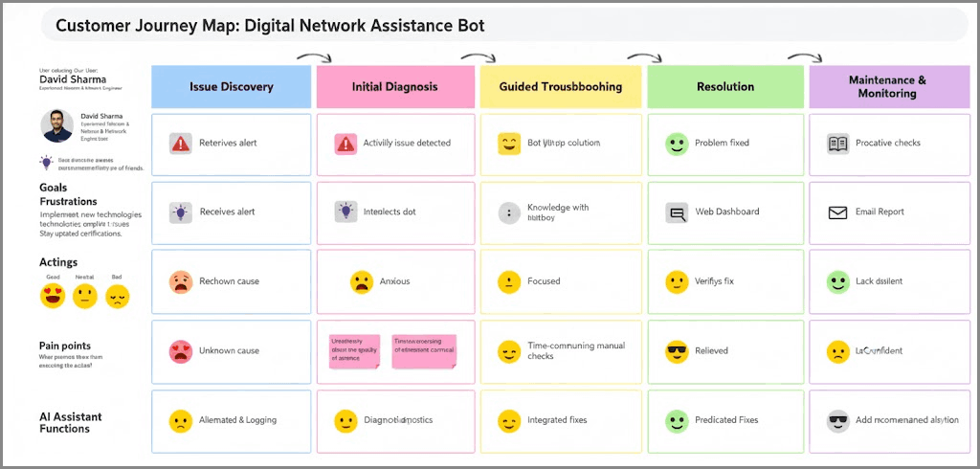Click the green smiley next to Predicated Fixes
980x469 pixels.
click(x=677, y=420)
